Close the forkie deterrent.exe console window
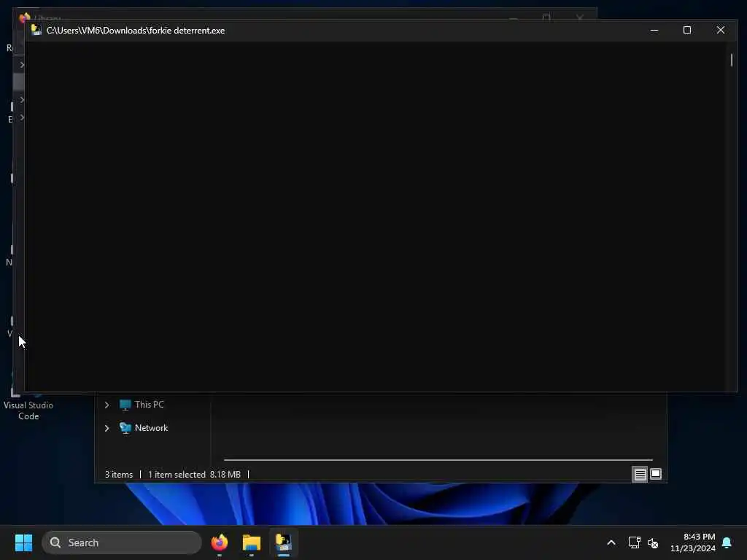This screenshot has height=560, width=747. [720, 30]
